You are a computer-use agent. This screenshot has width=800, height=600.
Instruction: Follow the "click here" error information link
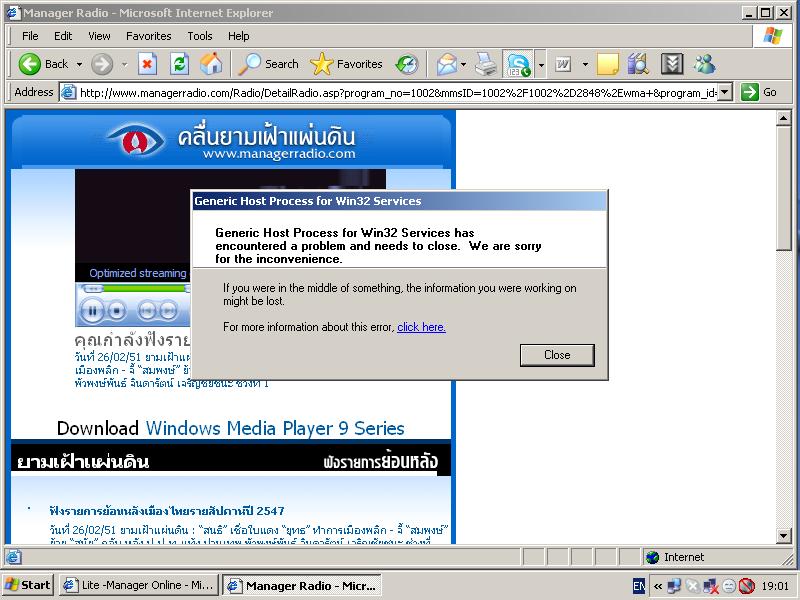421,327
